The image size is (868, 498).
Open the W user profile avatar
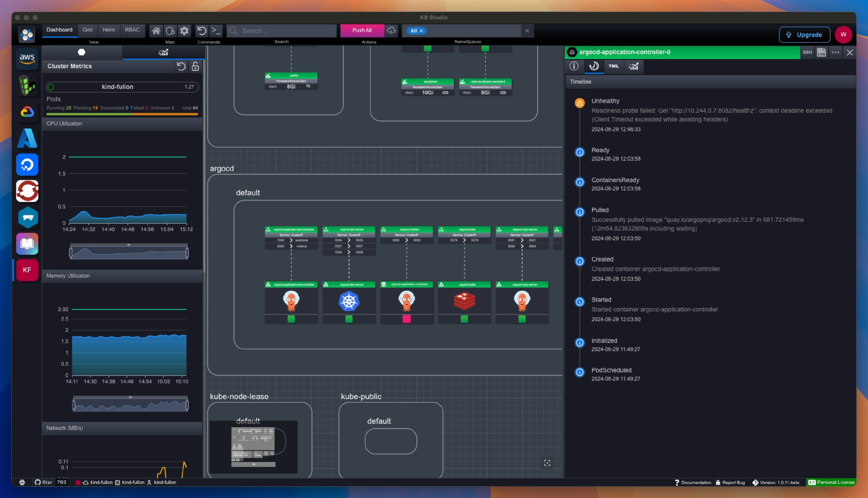pyautogui.click(x=843, y=35)
